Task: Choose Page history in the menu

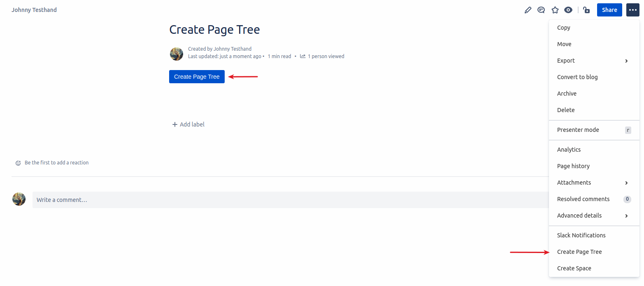Action: [573, 166]
